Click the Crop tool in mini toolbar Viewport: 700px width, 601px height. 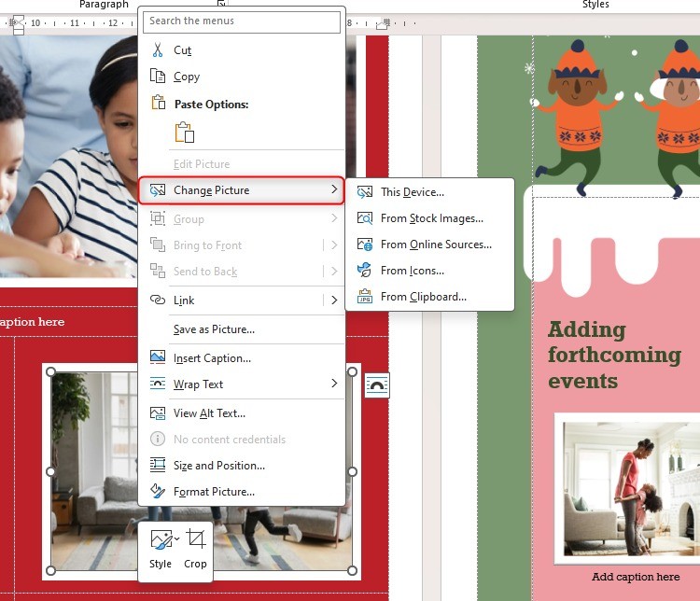click(196, 549)
